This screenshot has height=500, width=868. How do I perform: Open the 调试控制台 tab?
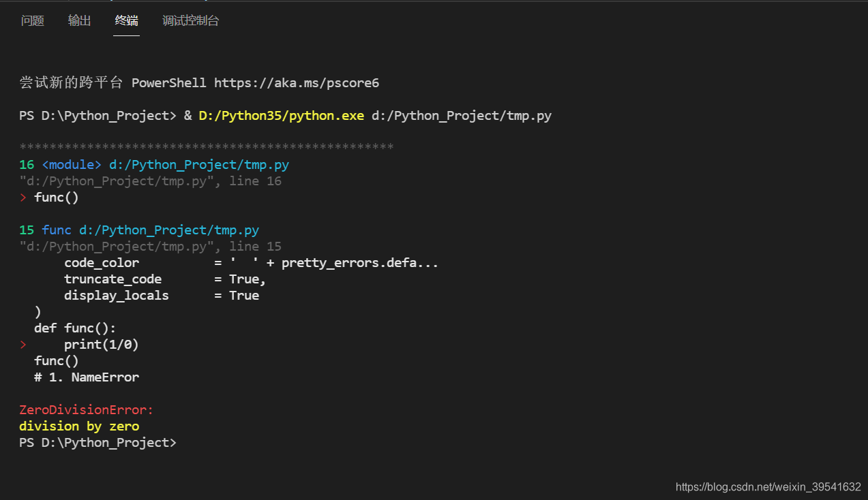(x=191, y=21)
